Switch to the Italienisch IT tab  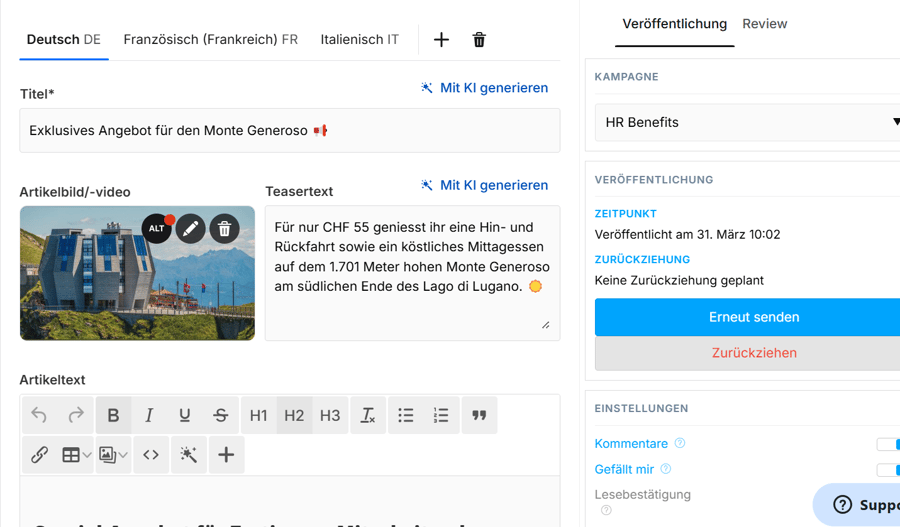point(359,40)
